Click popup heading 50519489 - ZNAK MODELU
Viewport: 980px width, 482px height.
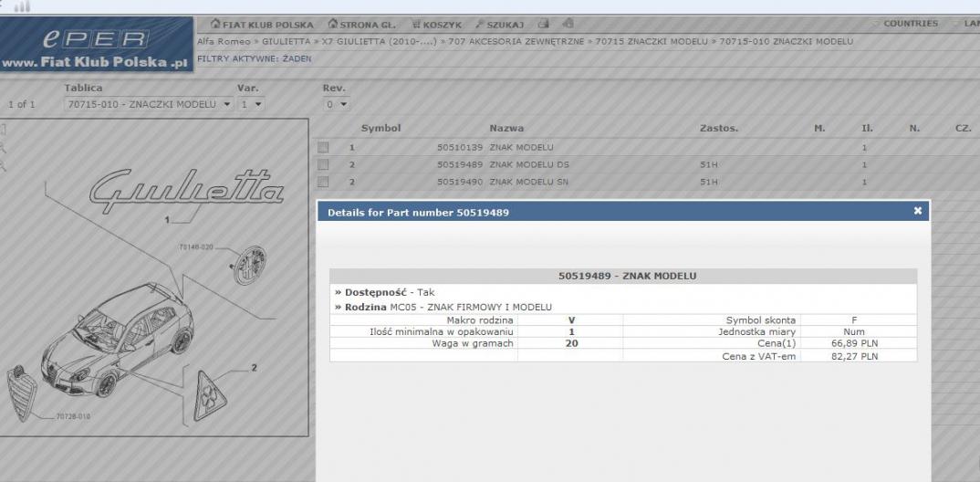click(627, 276)
